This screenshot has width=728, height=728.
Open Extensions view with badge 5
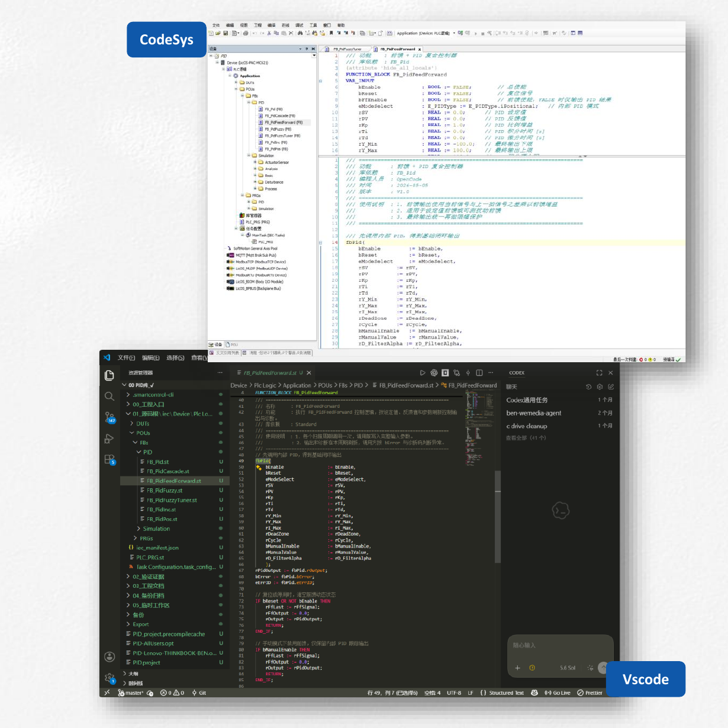point(109,459)
